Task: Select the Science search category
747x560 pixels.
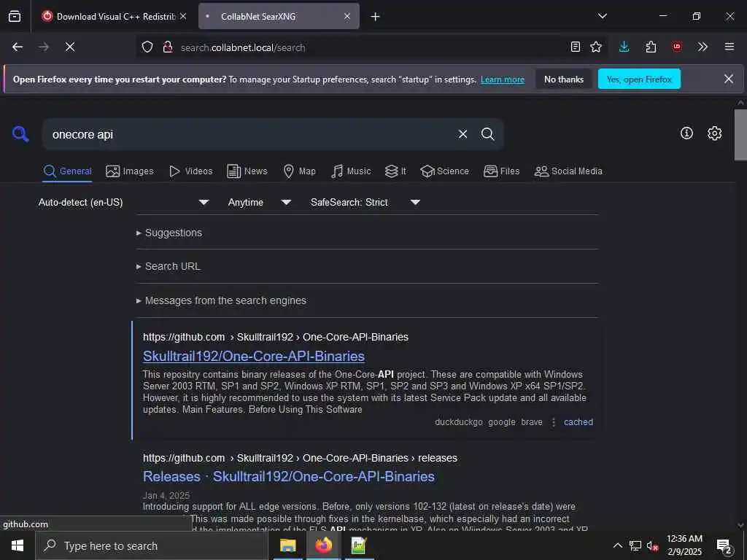Action: tap(444, 171)
